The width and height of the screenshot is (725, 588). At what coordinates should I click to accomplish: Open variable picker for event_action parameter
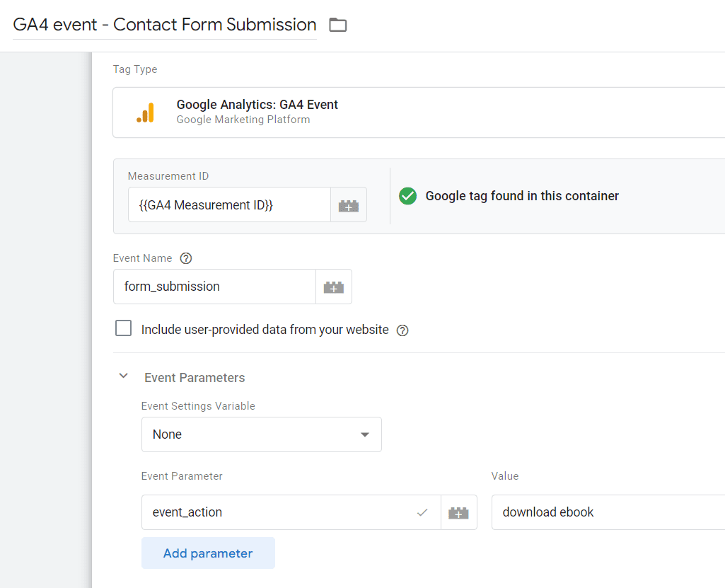458,512
